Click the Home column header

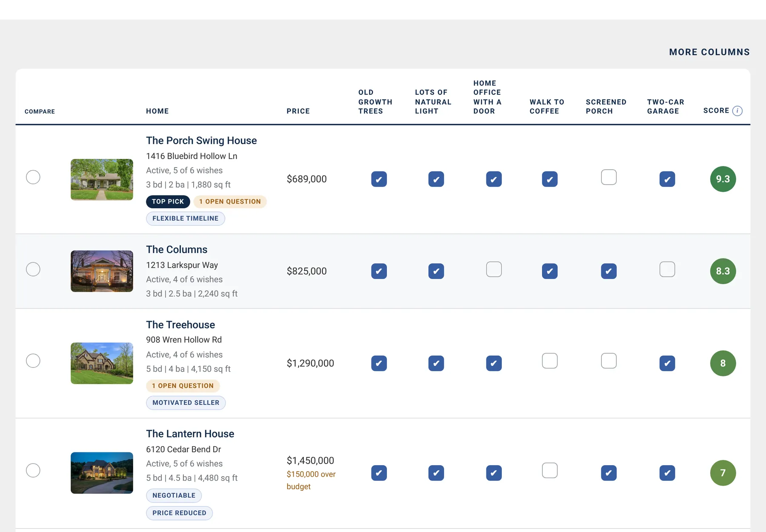(x=157, y=111)
